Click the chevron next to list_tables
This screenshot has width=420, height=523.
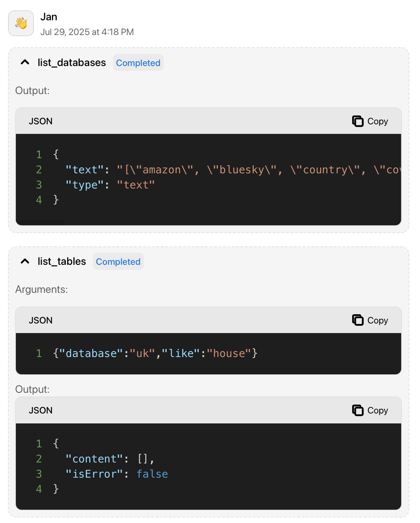pyautogui.click(x=25, y=261)
